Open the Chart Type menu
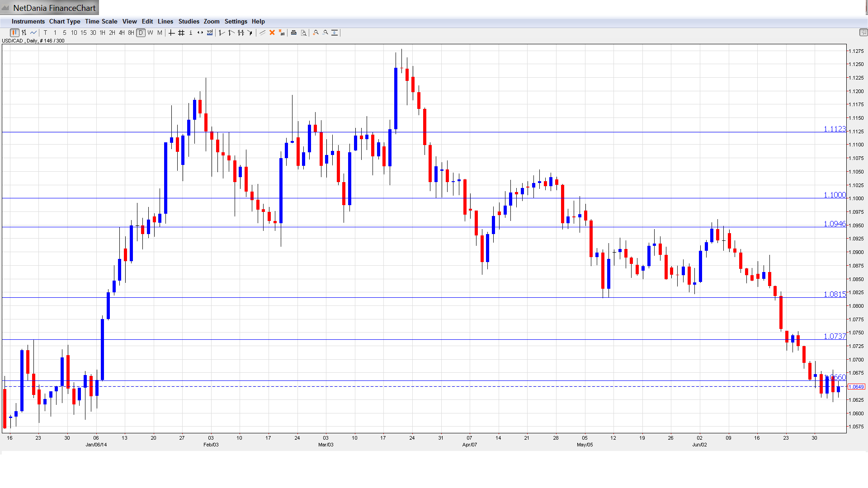The height and width of the screenshot is (488, 868). tap(65, 21)
